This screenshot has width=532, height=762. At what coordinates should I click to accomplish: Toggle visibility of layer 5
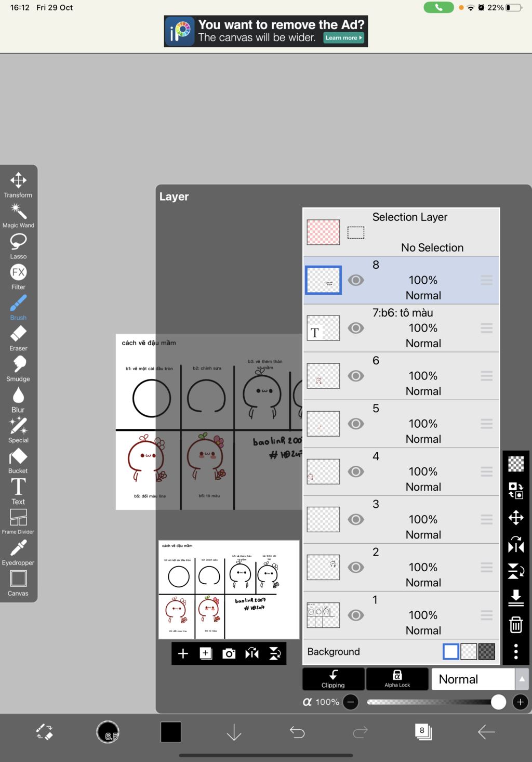(356, 424)
